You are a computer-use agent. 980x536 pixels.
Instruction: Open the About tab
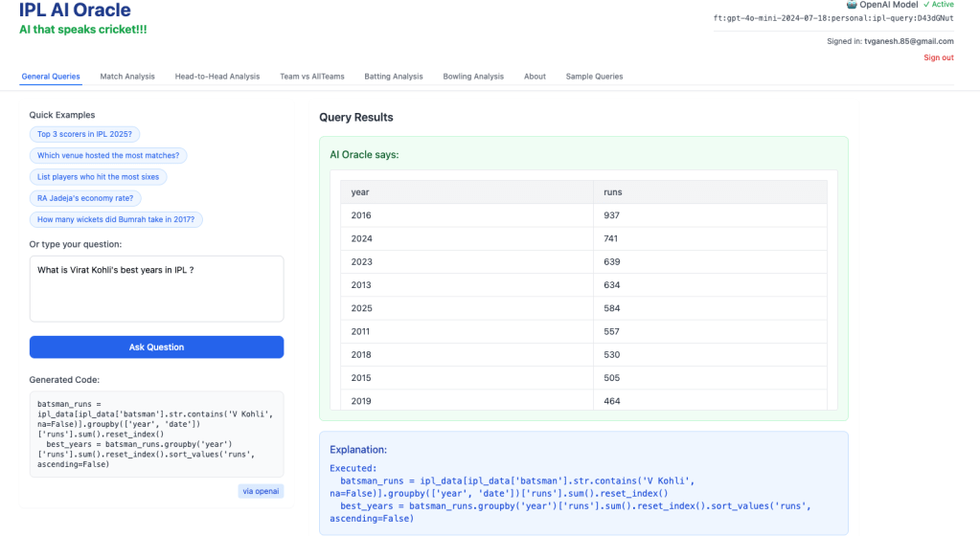[x=535, y=77]
